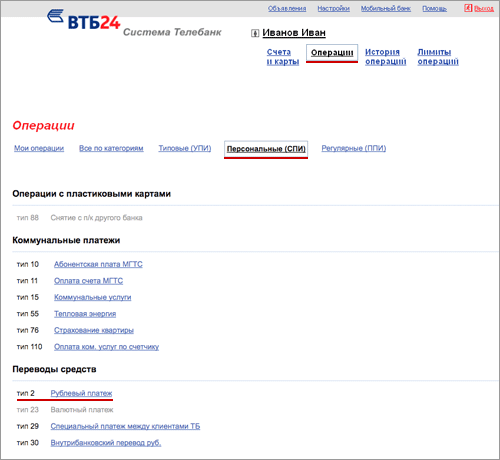Image resolution: width=500 pixels, height=460 pixels.
Task: Open Абонентская плата МГТС operation
Action: 98,264
